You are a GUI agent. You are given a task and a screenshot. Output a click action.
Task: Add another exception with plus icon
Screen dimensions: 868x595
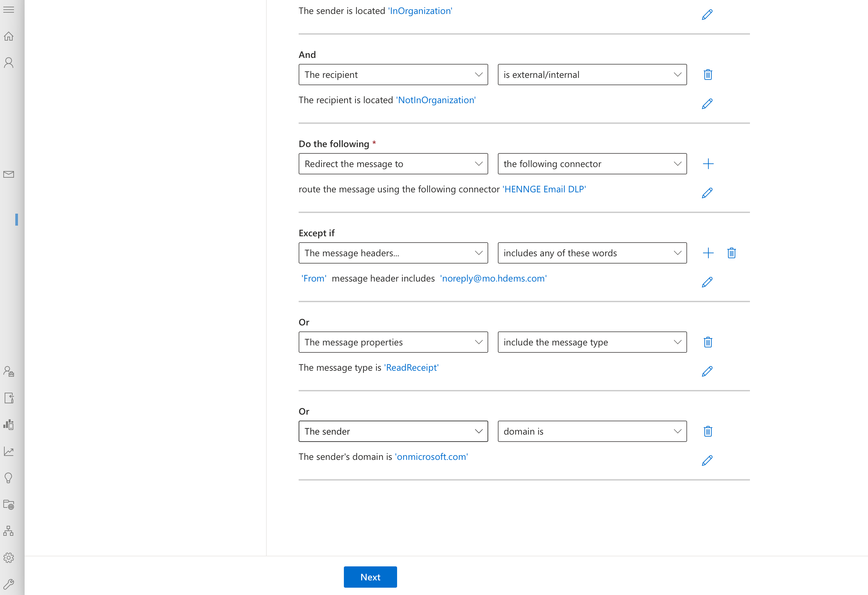pyautogui.click(x=708, y=253)
